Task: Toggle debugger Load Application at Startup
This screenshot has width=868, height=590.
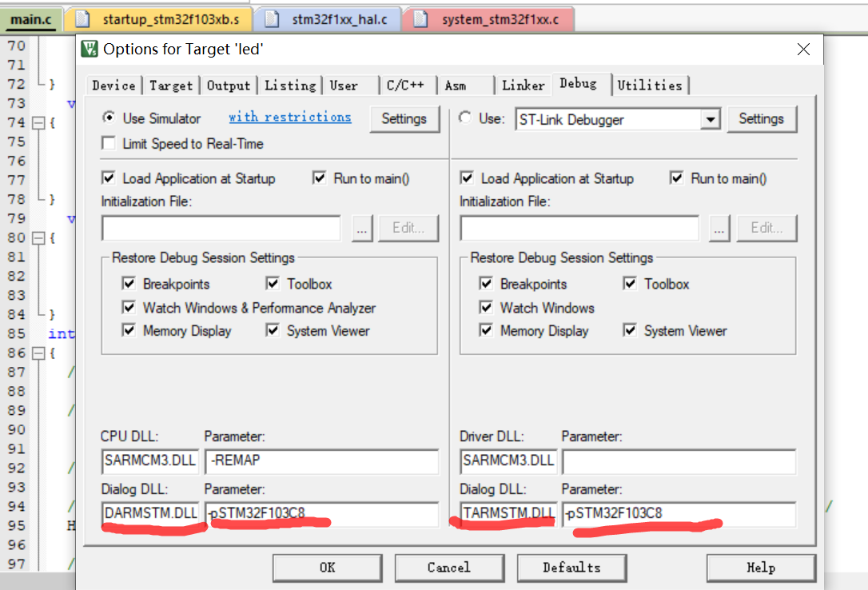Action: pos(467,177)
